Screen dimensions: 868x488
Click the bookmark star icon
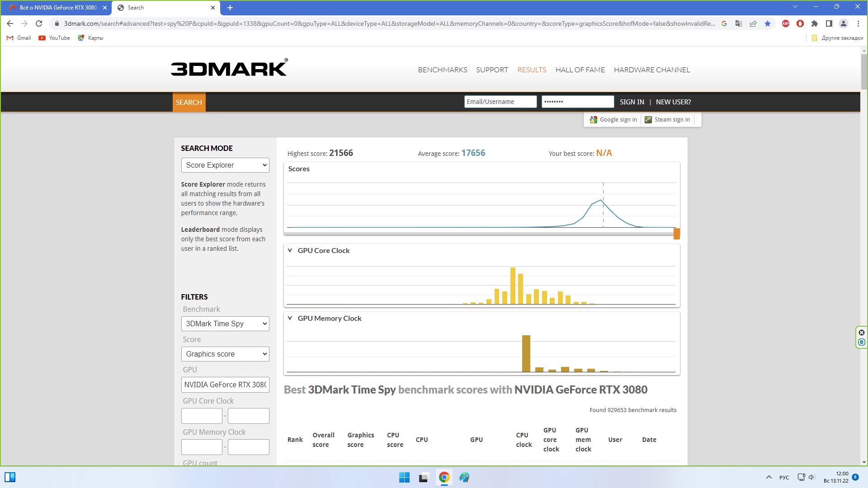pyautogui.click(x=768, y=23)
